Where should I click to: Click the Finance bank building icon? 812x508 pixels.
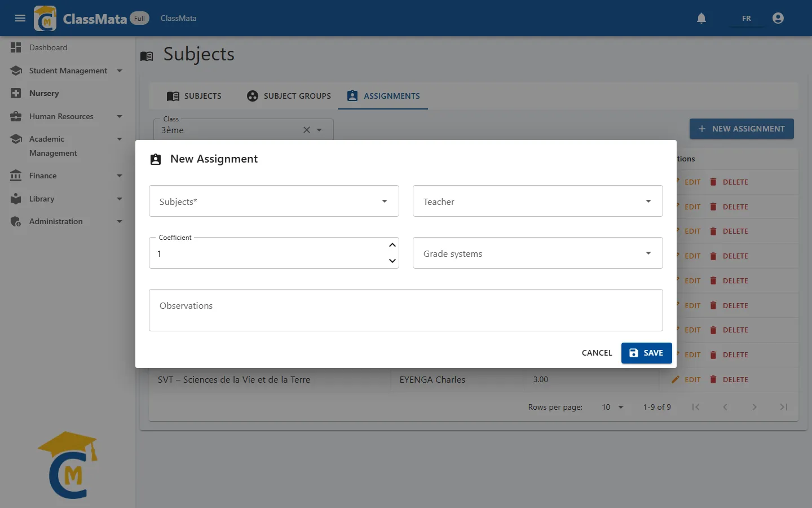[16, 176]
